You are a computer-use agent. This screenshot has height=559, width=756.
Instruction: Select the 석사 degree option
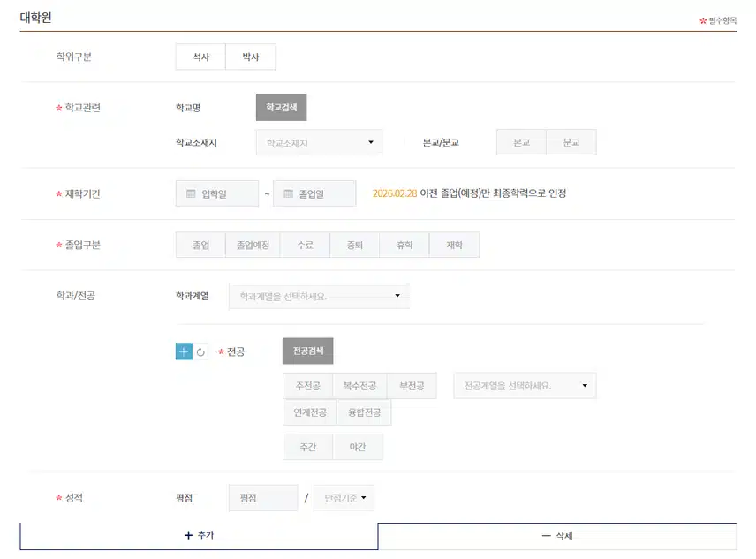[200, 57]
